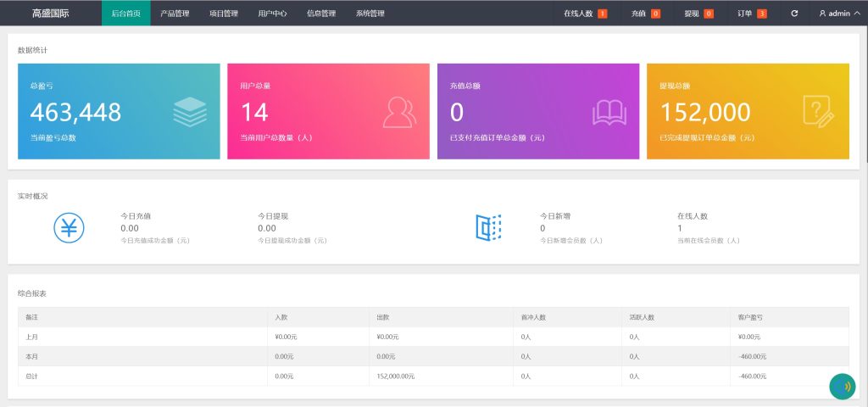Click the 提现 counter in header
The width and height of the screenshot is (868, 407).
tap(698, 14)
